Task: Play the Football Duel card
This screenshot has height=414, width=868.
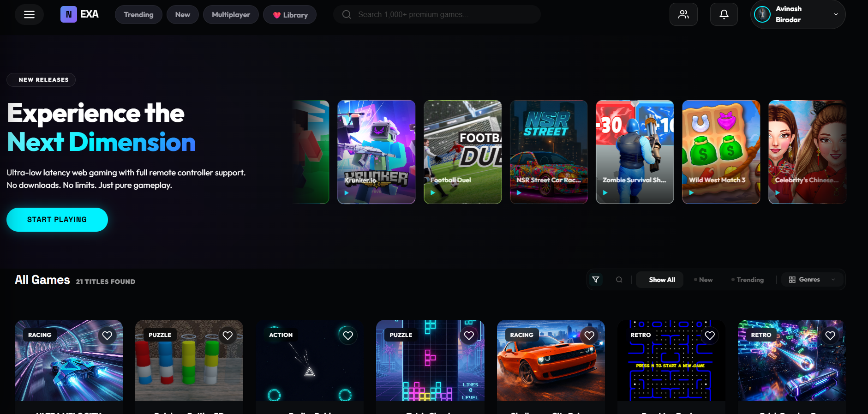Action: (x=433, y=193)
